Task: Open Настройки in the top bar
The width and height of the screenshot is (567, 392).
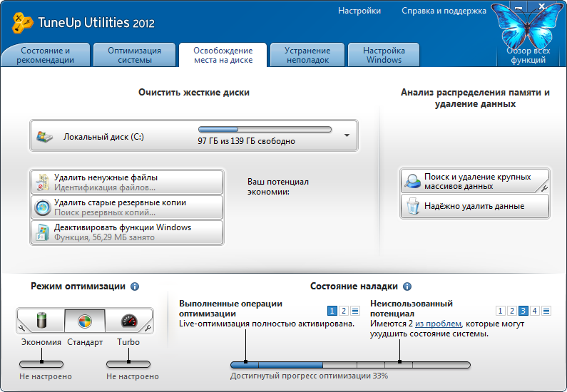Action: (x=359, y=11)
